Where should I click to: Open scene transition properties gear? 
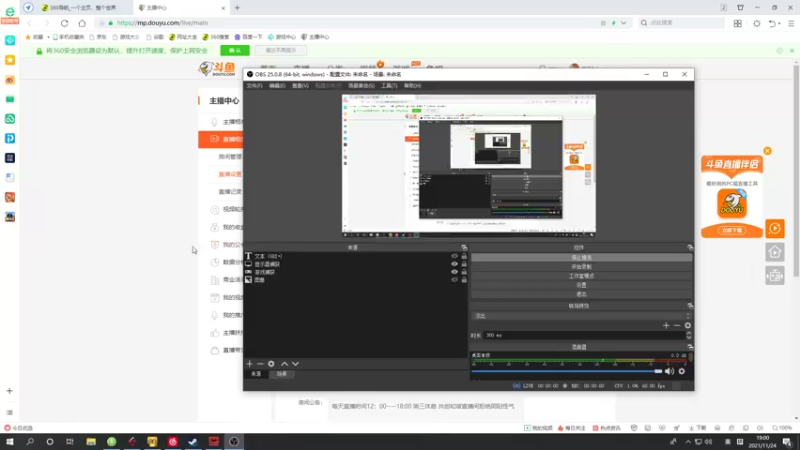(688, 326)
